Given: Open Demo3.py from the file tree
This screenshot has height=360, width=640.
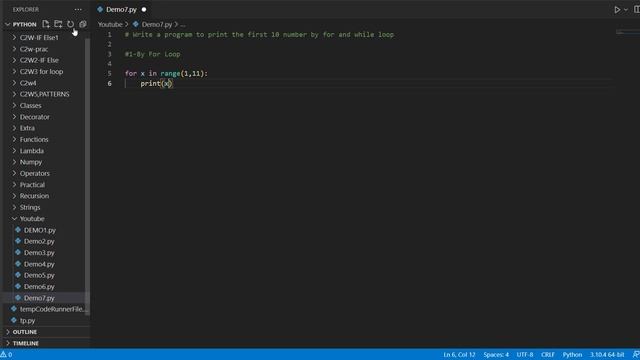Looking at the screenshot, I should tap(39, 253).
